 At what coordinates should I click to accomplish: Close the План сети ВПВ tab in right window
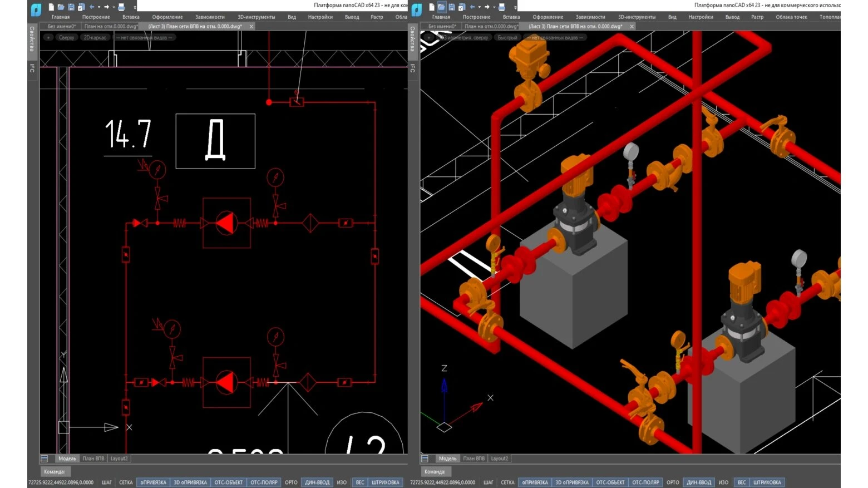[632, 26]
